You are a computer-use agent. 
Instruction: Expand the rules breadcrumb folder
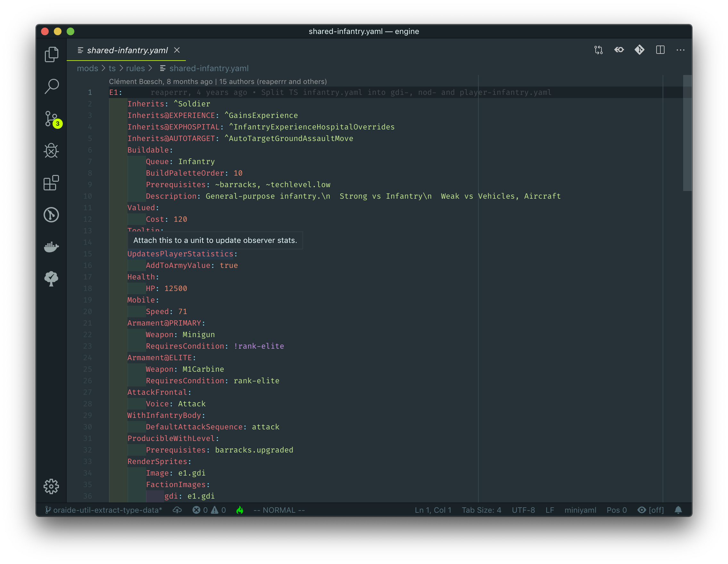(x=135, y=68)
